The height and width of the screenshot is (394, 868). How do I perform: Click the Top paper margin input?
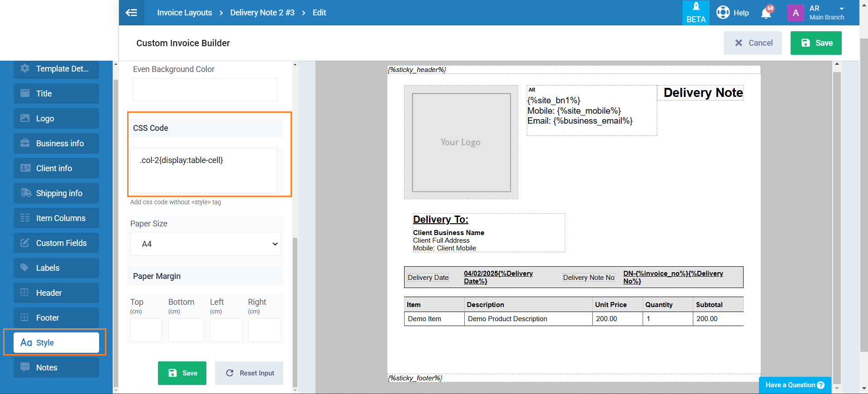point(146,330)
